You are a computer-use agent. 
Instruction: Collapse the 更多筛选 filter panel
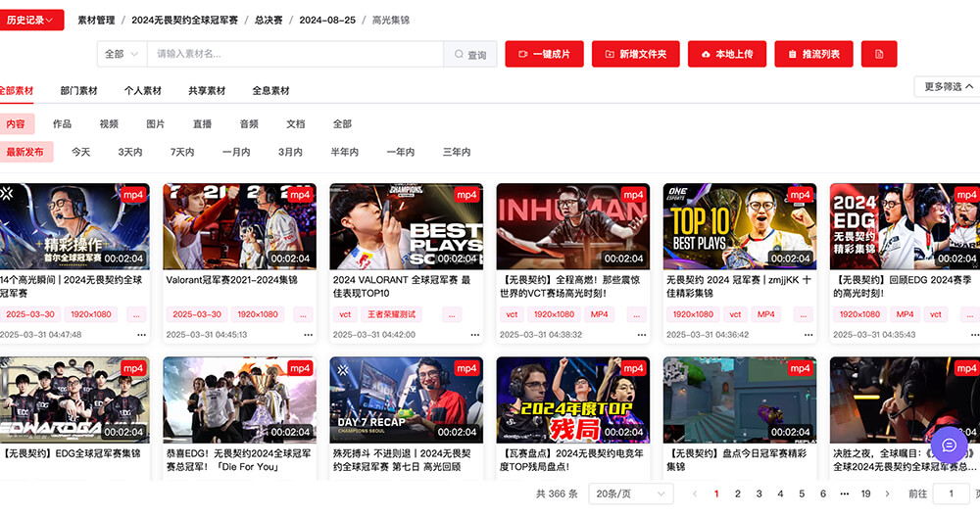pyautogui.click(x=948, y=87)
